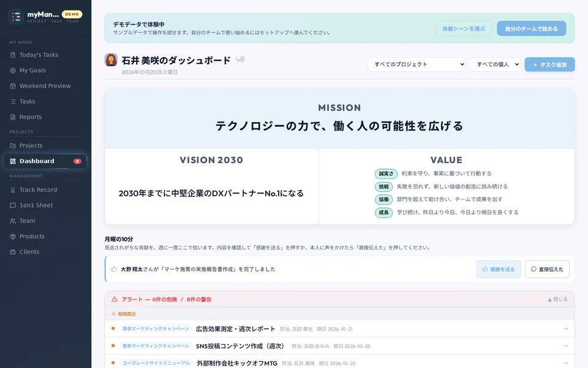Click 春季マーケティングキャンペーン tag on SNS投稿 row
The width and height of the screenshot is (588, 368).
(x=156, y=346)
